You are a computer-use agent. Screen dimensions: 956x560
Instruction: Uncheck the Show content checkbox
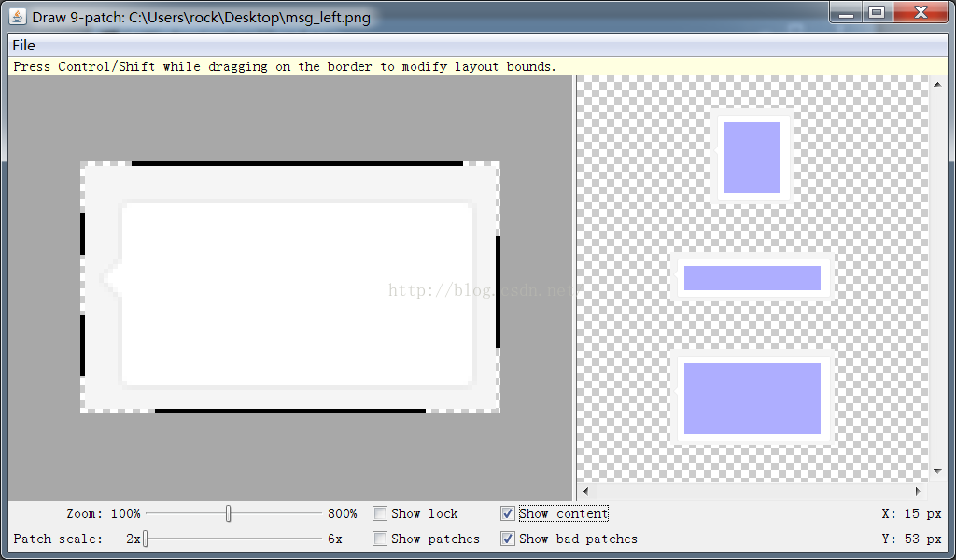[x=507, y=513]
